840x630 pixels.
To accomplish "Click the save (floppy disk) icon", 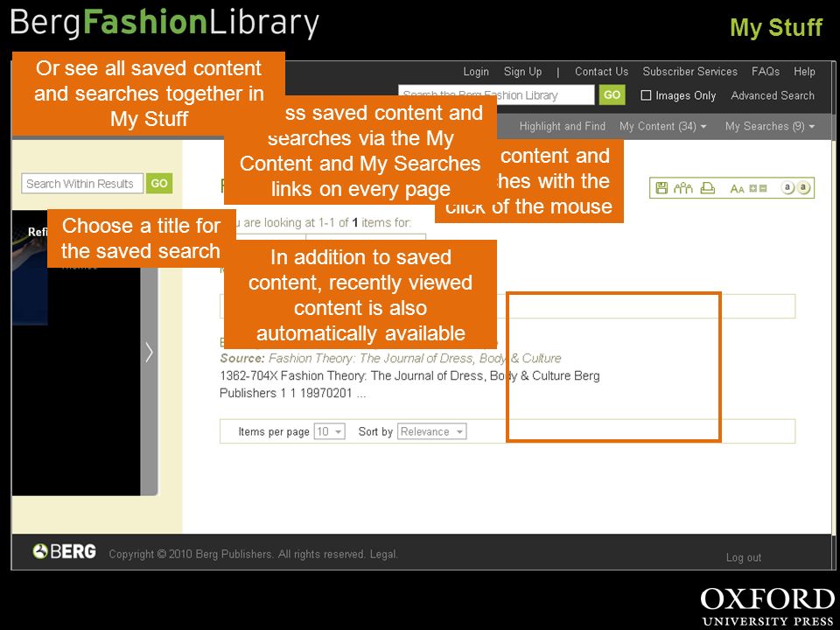I will tap(661, 188).
